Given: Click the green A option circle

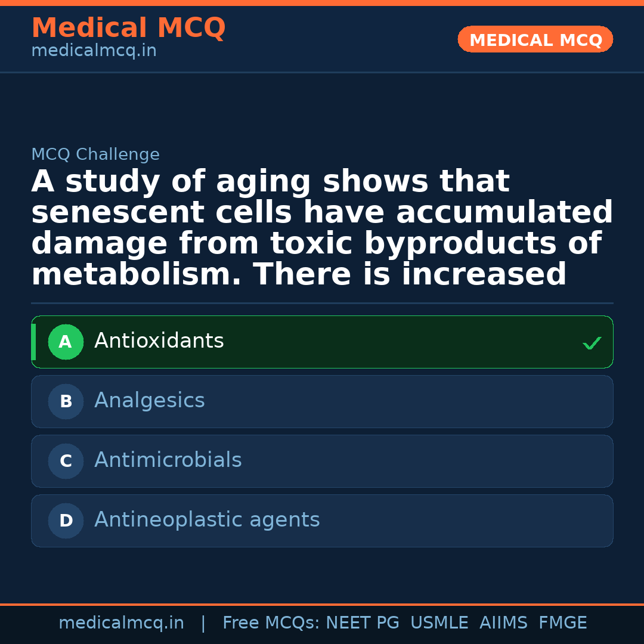Looking at the screenshot, I should coord(66,342).
